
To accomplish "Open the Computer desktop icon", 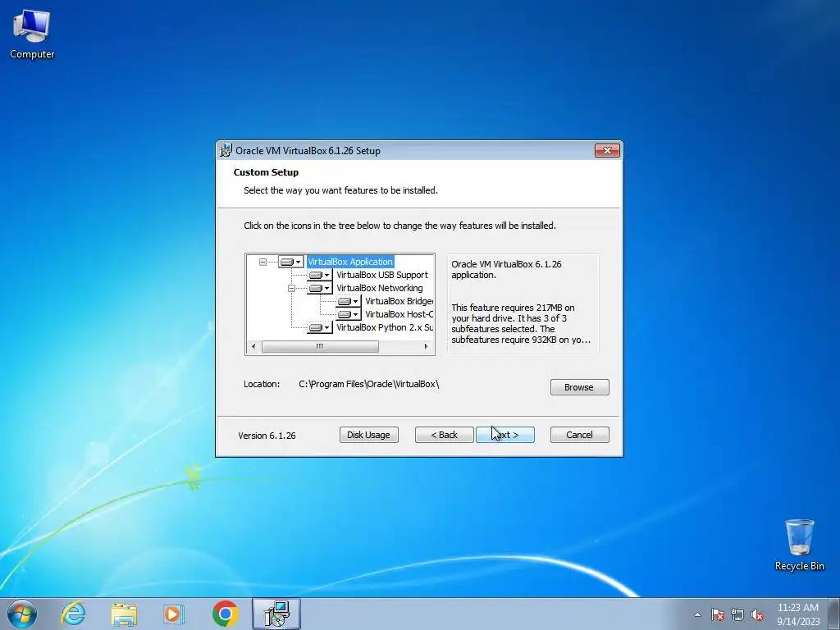I will tap(32, 34).
